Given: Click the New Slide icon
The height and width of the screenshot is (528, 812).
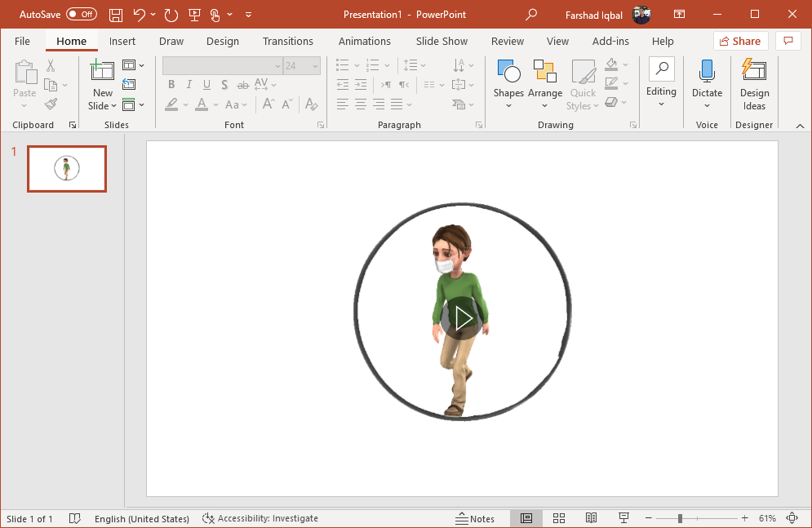Looking at the screenshot, I should (103, 72).
